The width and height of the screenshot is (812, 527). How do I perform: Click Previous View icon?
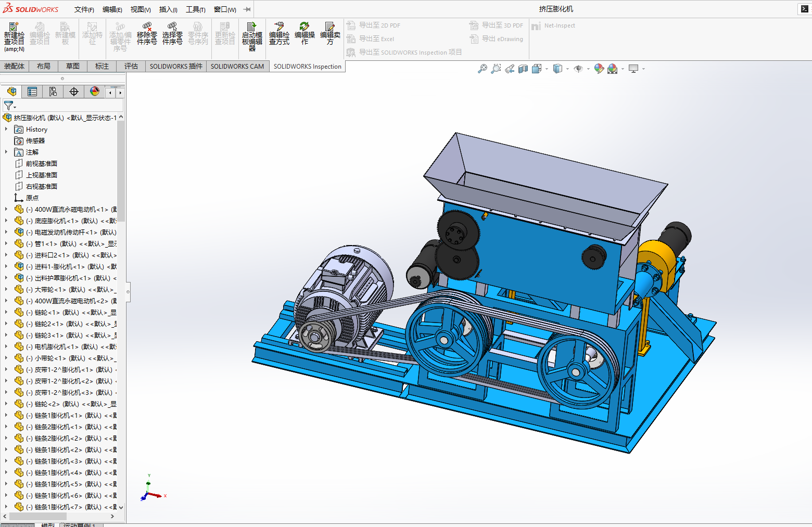[510, 69]
